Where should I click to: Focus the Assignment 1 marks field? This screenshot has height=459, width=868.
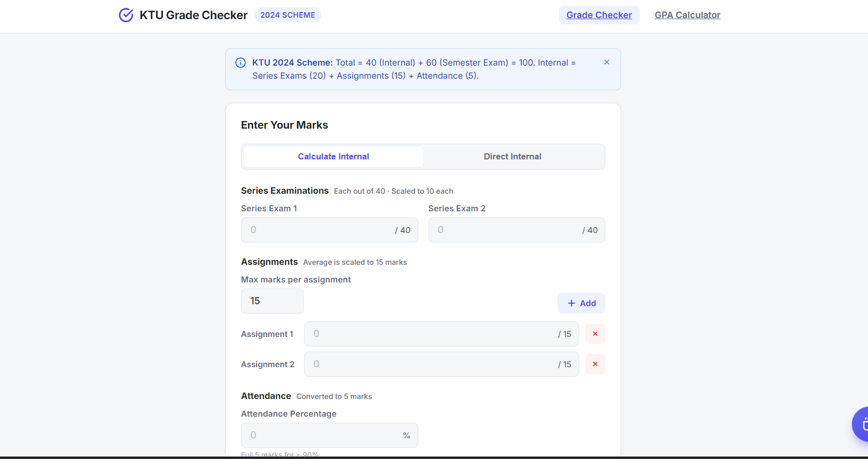(x=442, y=334)
